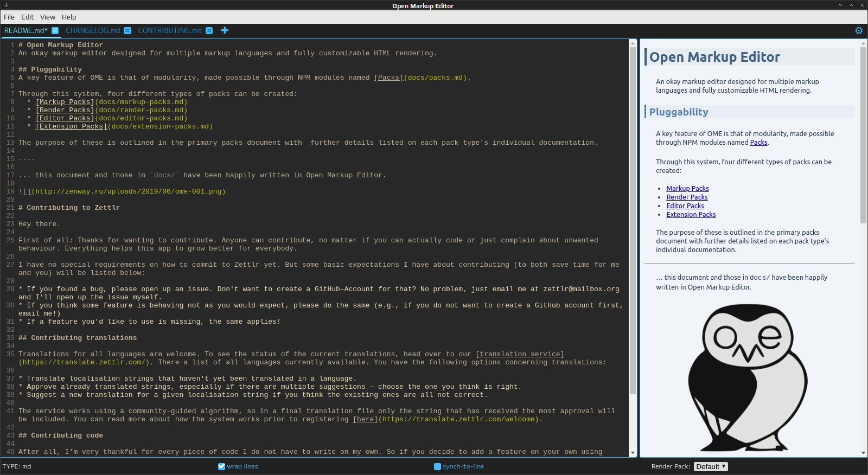Screen dimensions: 868x475
Task: Switch to the README.md tab
Action: (26, 31)
